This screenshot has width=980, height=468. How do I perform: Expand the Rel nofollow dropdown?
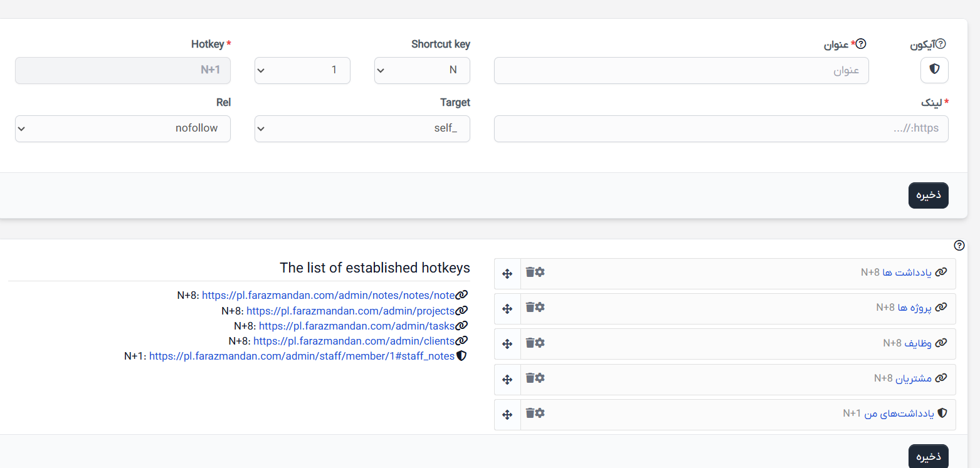123,128
